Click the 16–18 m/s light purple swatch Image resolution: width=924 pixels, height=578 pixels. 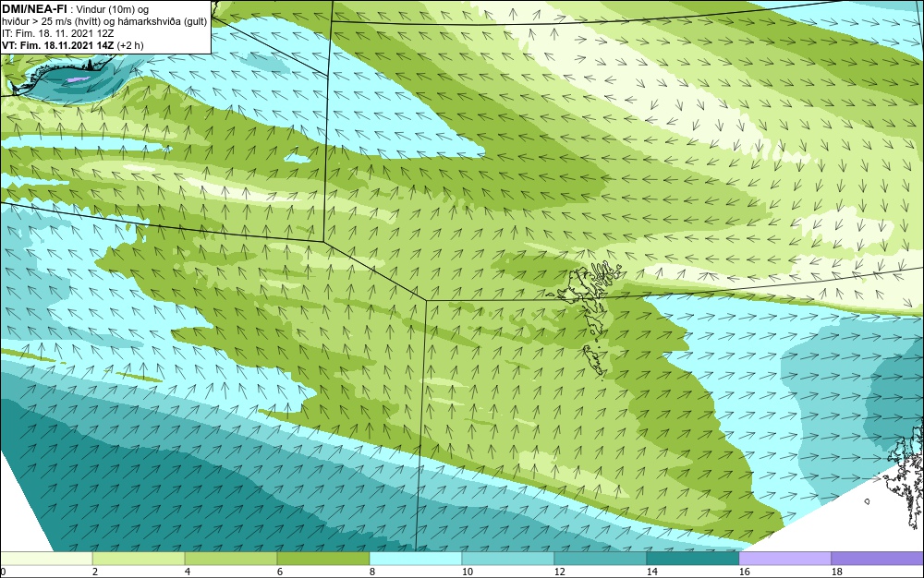coord(784,558)
